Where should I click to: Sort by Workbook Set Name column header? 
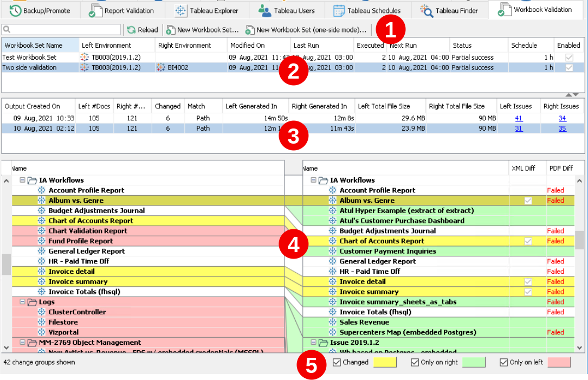point(40,46)
